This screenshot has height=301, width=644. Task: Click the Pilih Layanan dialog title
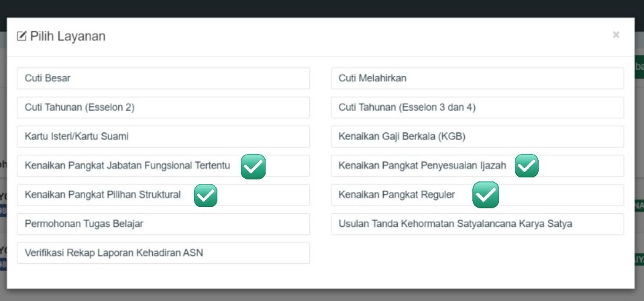68,36
